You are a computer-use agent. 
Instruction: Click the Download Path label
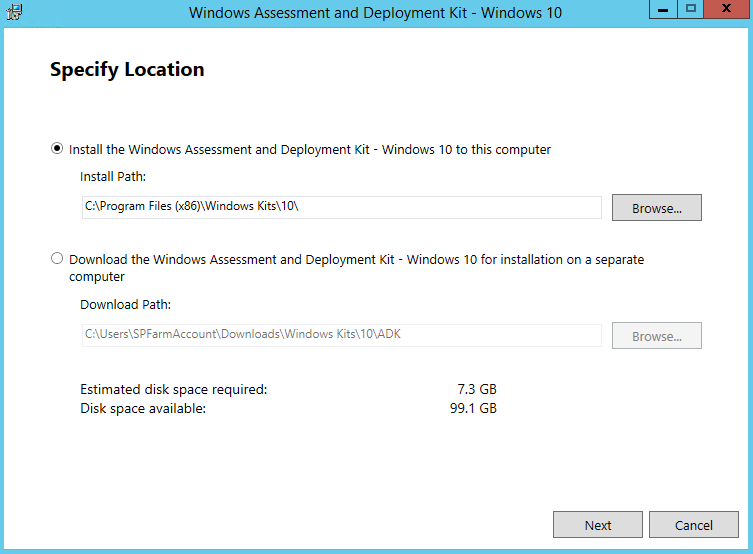click(x=125, y=304)
